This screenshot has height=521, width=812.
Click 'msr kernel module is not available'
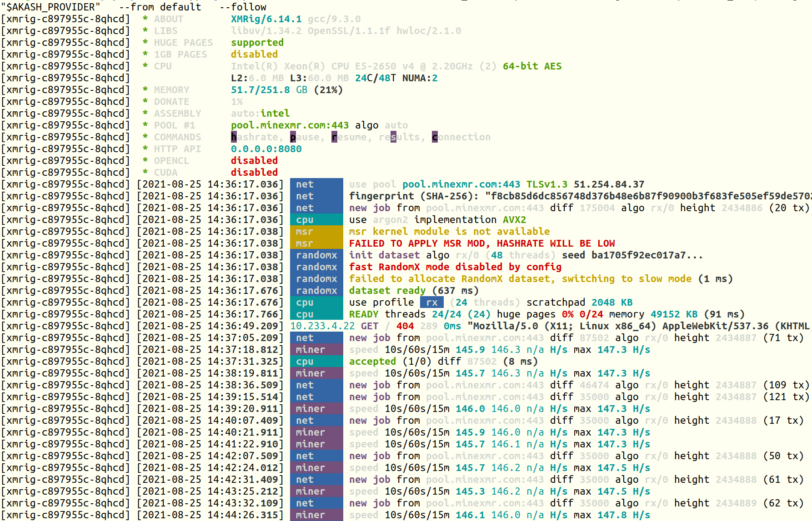pos(449,232)
